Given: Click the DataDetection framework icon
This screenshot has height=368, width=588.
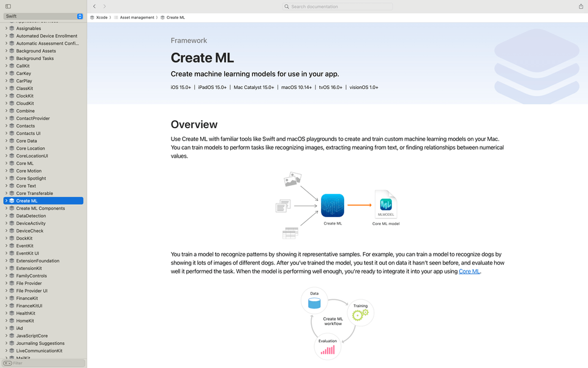Looking at the screenshot, I should point(12,217).
